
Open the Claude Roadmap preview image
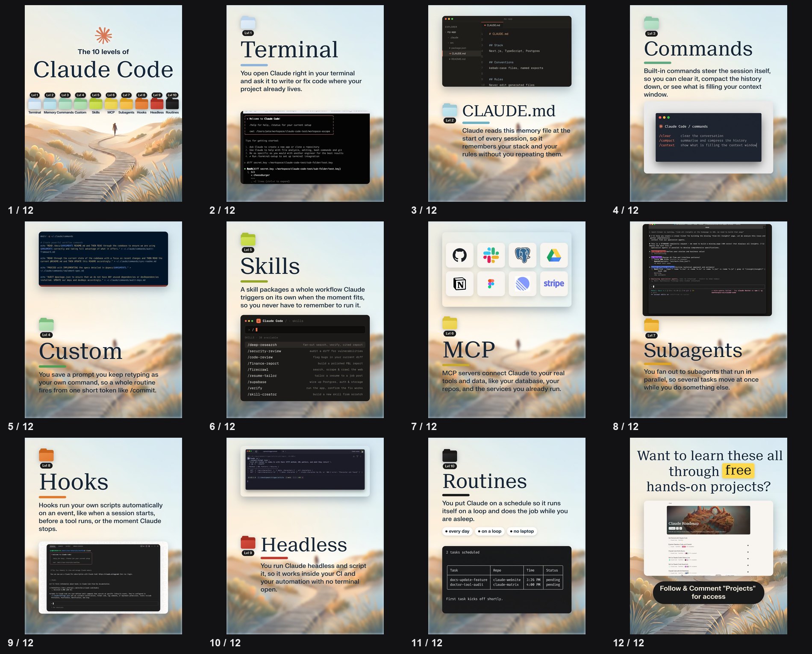pyautogui.click(x=708, y=520)
